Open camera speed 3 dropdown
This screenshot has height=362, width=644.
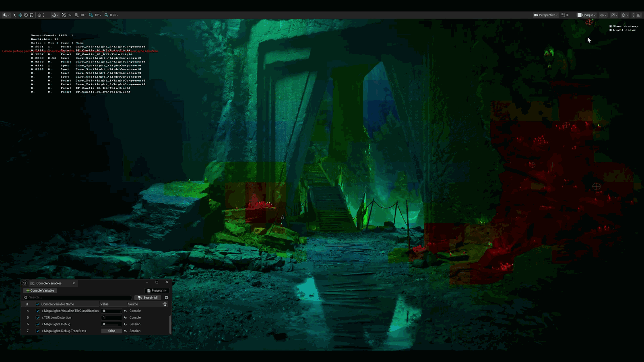tap(566, 15)
